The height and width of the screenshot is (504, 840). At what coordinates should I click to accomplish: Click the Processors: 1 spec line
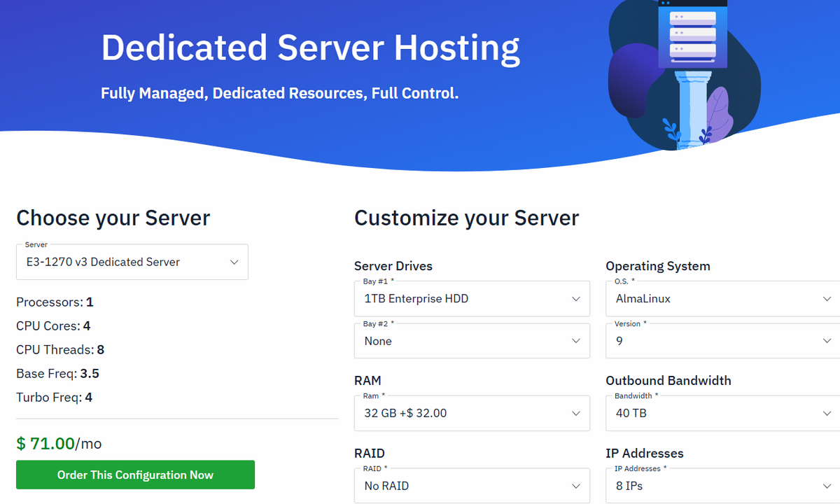tap(55, 302)
